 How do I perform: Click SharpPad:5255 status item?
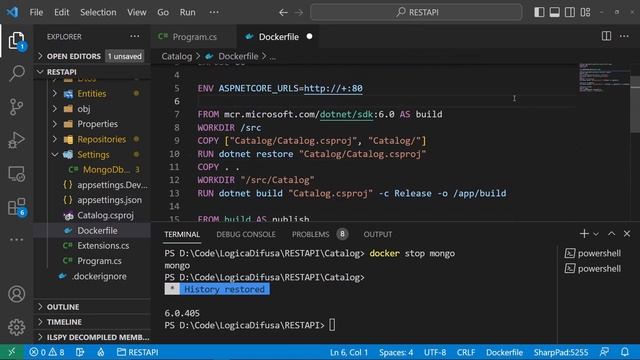561,352
